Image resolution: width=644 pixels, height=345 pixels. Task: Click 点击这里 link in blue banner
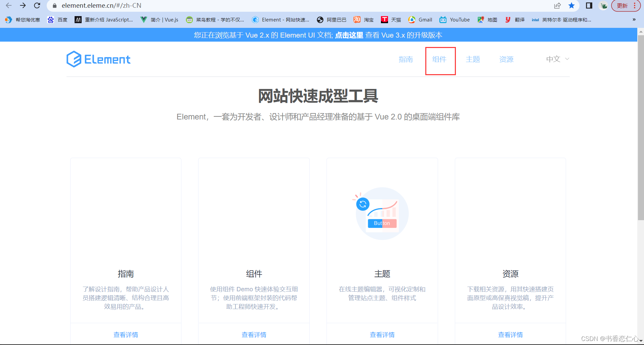[349, 35]
